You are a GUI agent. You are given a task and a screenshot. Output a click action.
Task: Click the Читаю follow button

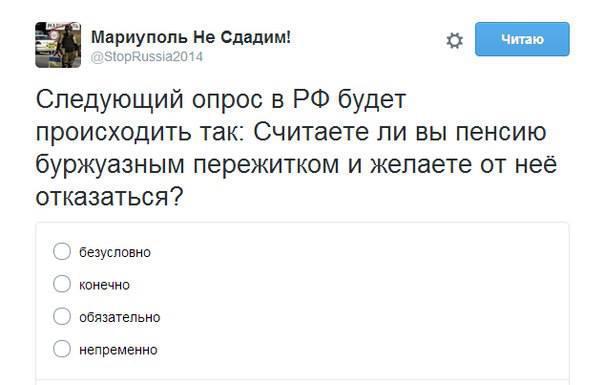(x=522, y=39)
